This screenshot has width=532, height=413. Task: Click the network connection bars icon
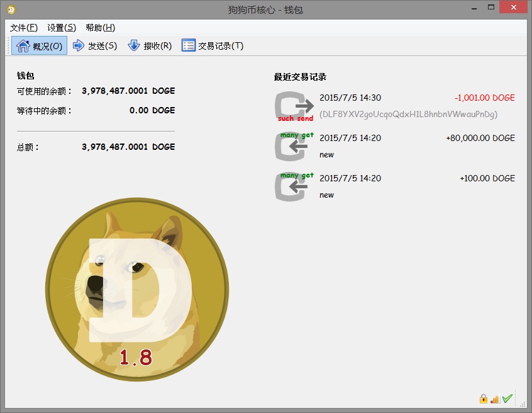point(495,399)
